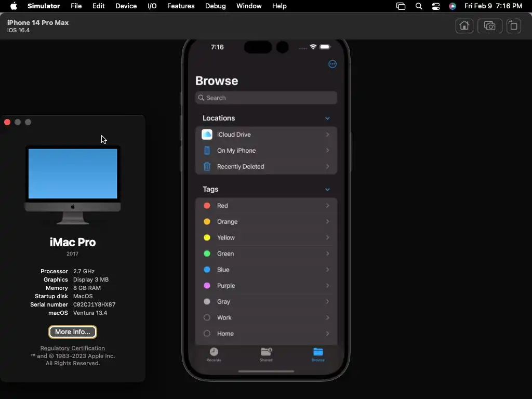The width and height of the screenshot is (532, 399).
Task: Click the Yellow tag label
Action: [x=226, y=237]
